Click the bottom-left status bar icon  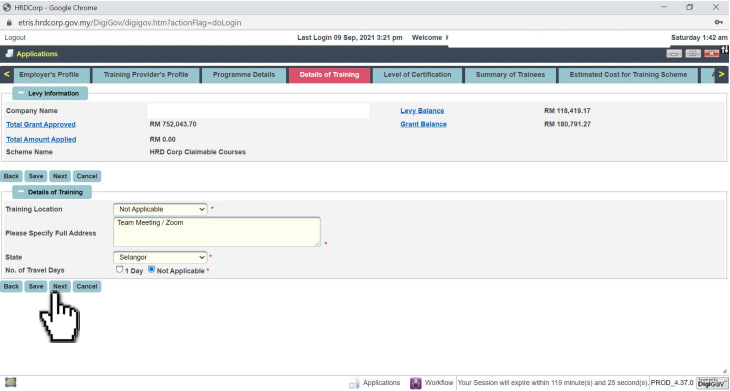[x=10, y=383]
